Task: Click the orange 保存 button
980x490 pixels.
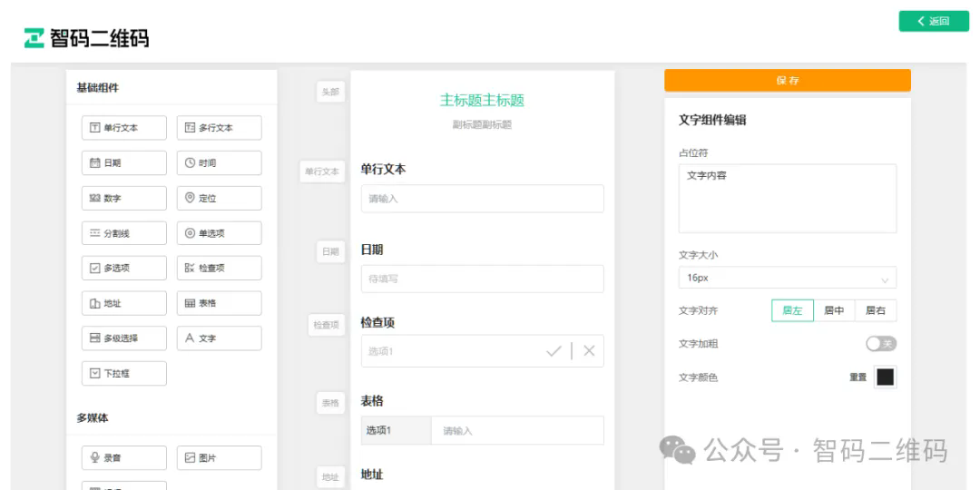Action: point(787,81)
